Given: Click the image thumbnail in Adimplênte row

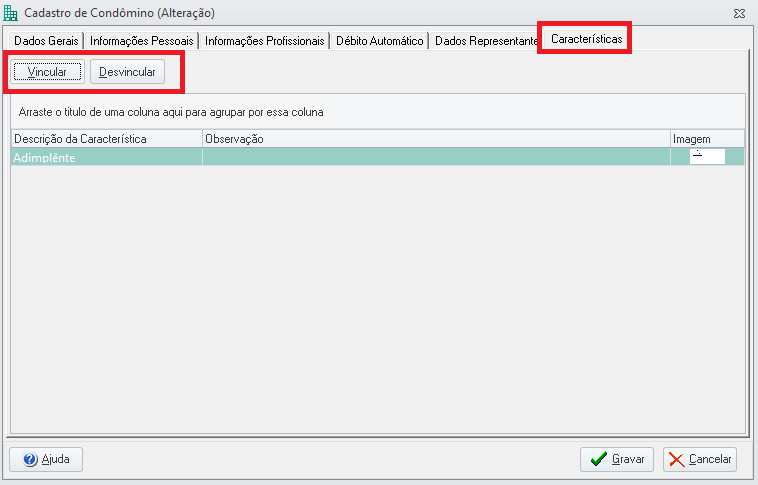Looking at the screenshot, I should coord(707,157).
